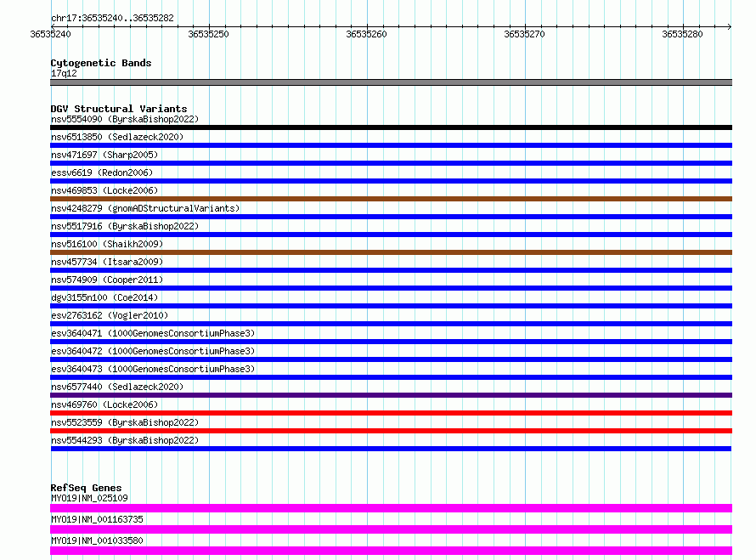Click the magenta bar under MYO19|NM_001033580
756x560 pixels.
(391, 551)
